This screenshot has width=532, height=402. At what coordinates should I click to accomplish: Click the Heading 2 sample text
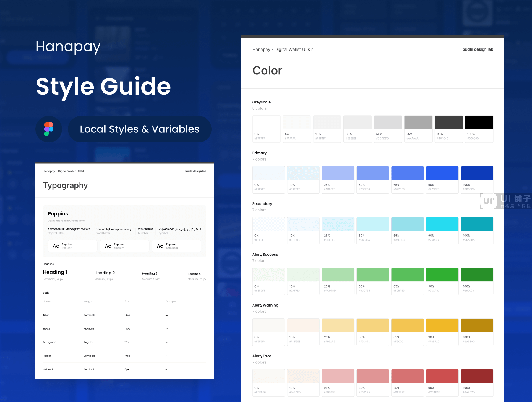click(105, 273)
